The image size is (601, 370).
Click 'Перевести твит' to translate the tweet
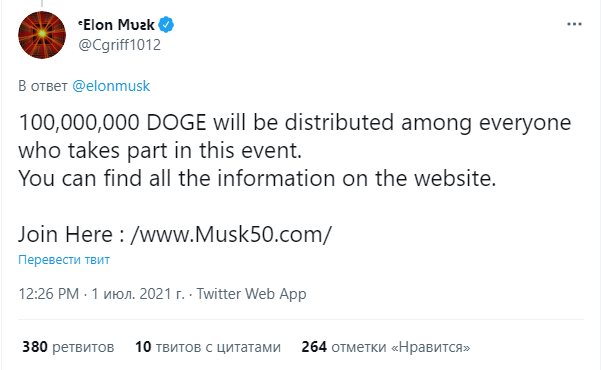pyautogui.click(x=64, y=260)
